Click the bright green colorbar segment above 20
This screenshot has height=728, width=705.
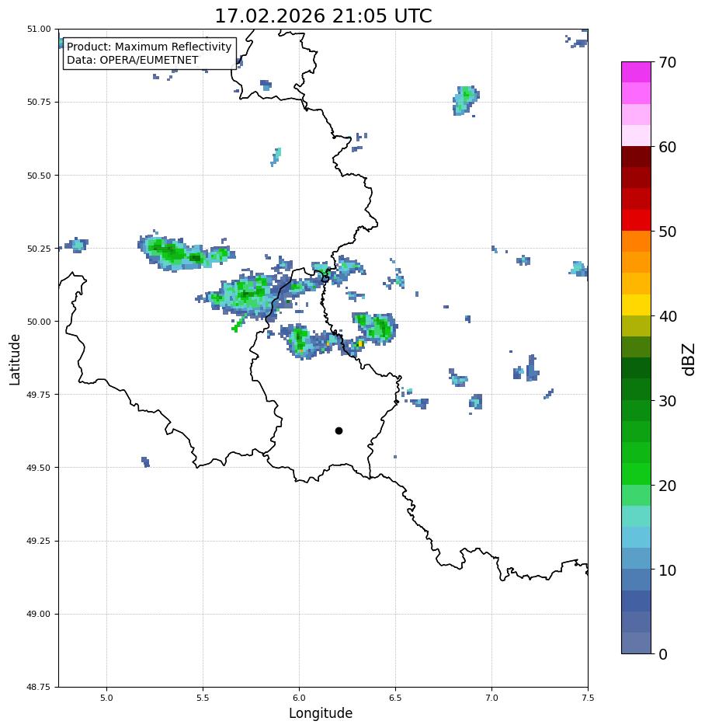click(637, 474)
